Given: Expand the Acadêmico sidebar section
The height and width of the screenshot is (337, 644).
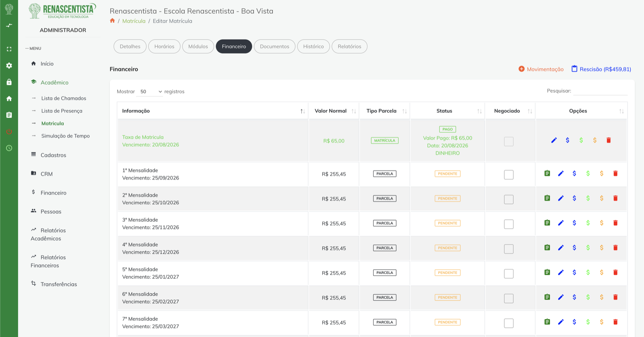Looking at the screenshot, I should tap(54, 82).
